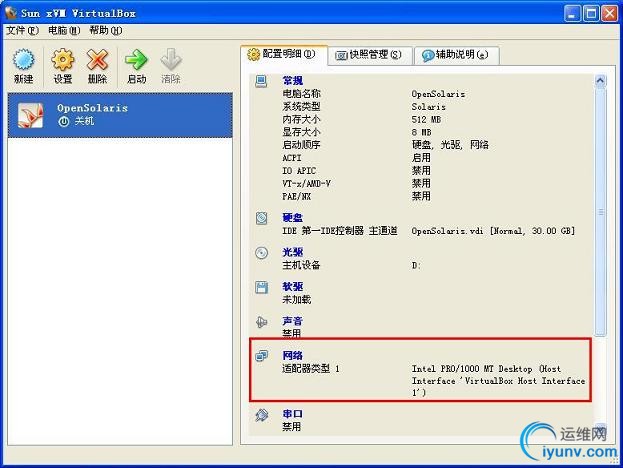Click the OpenSolaris.vdi disk entry
623x468 pixels.
pyautogui.click(x=493, y=231)
